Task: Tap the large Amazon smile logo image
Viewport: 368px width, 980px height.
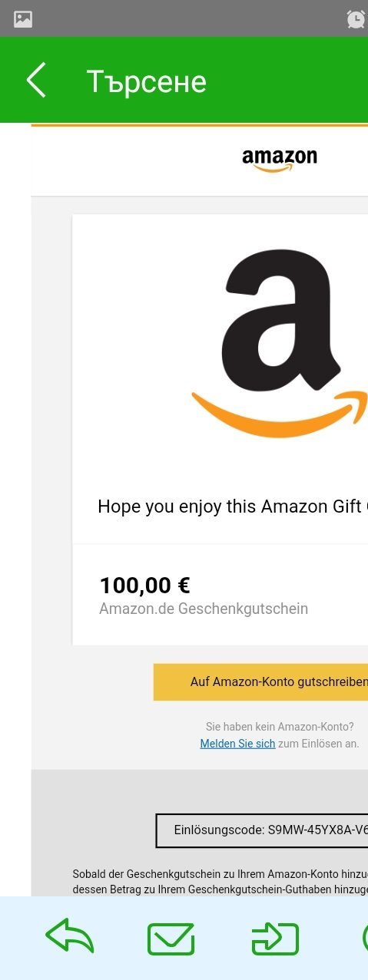Action: pyautogui.click(x=280, y=342)
